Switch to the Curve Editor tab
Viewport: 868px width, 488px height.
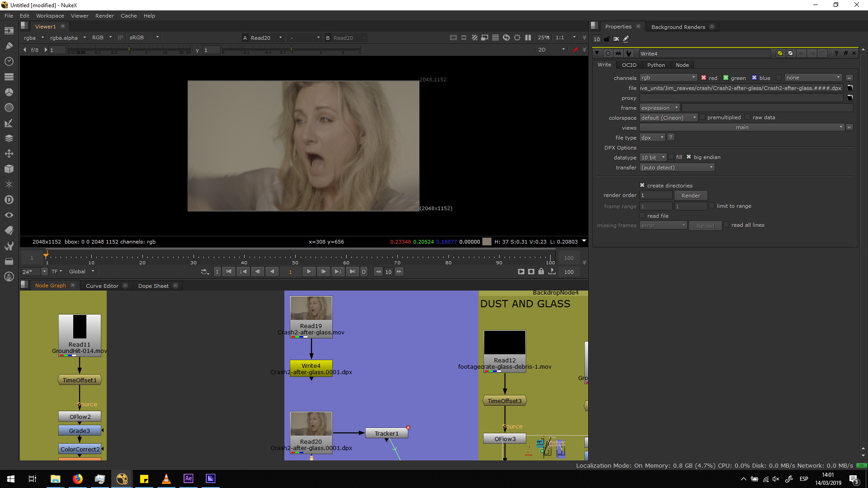[x=102, y=286]
